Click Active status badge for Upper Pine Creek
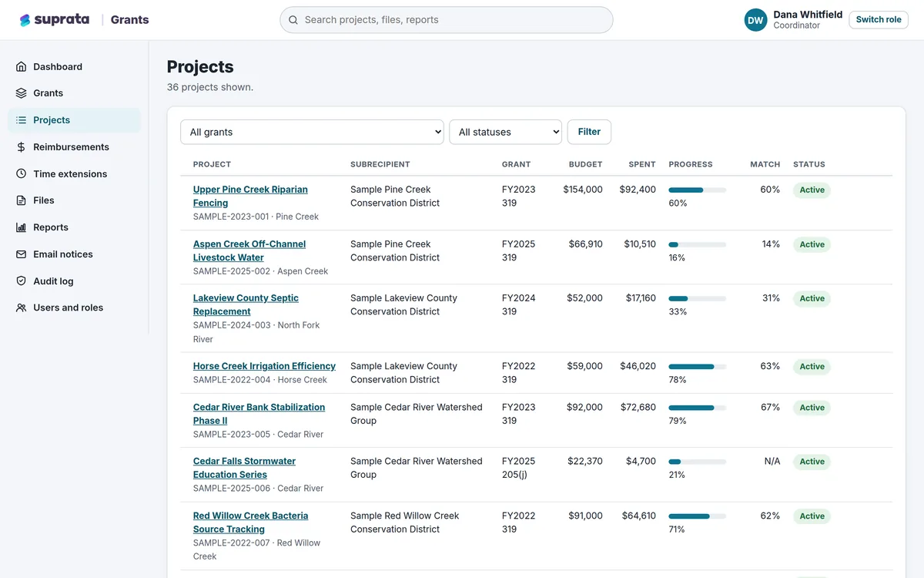This screenshot has height=578, width=924. click(812, 190)
